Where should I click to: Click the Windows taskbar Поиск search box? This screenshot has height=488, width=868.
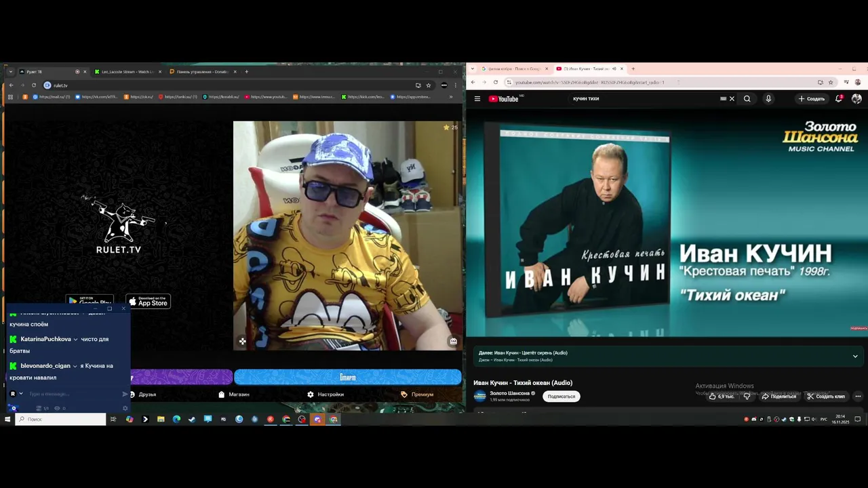61,420
